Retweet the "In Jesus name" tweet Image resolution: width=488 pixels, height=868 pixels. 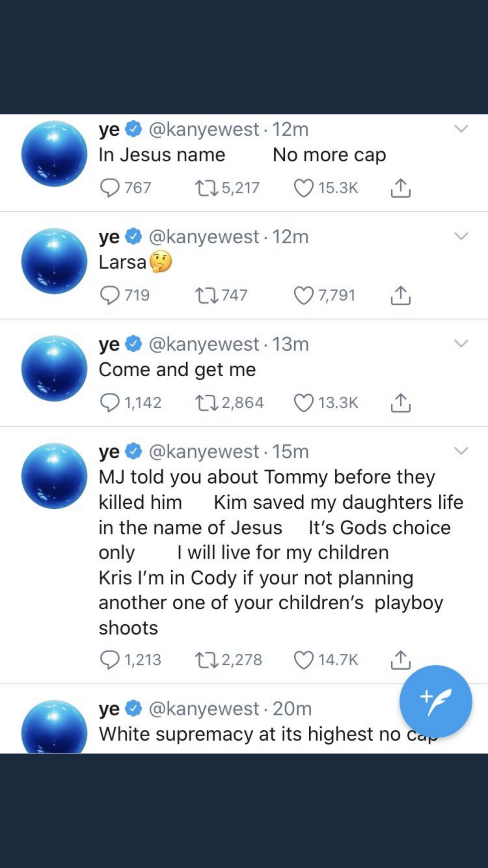coord(207,188)
